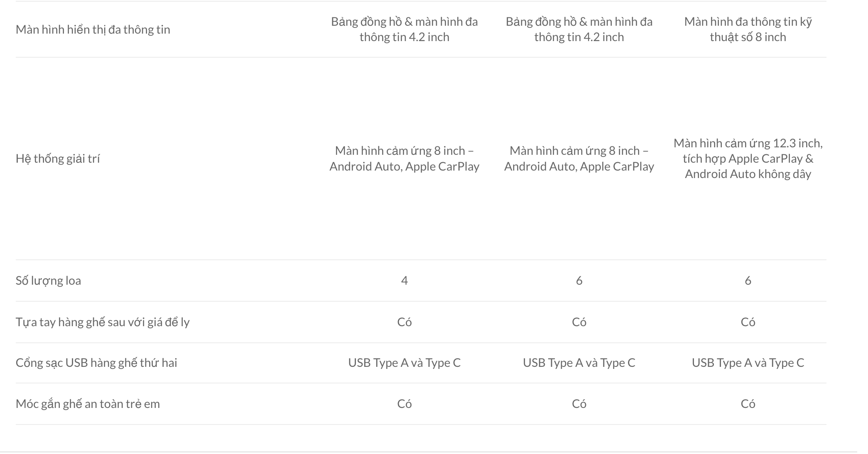Click the last column speaker count '6'
Screen dimensions: 868x454
tap(748, 281)
